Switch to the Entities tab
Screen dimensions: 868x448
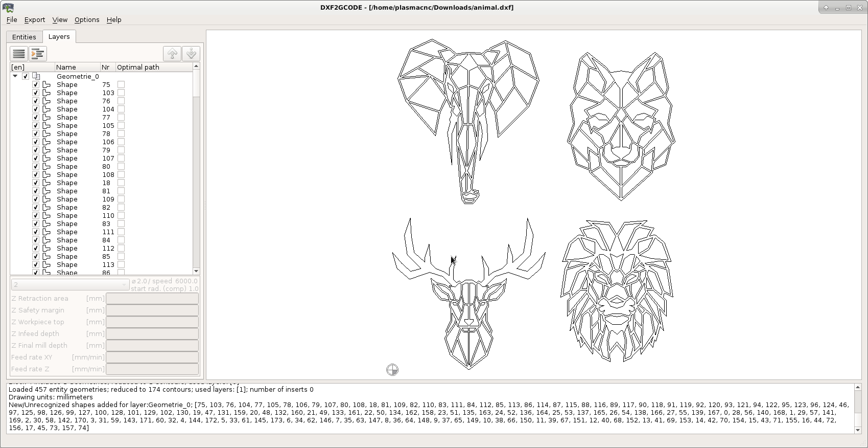24,37
